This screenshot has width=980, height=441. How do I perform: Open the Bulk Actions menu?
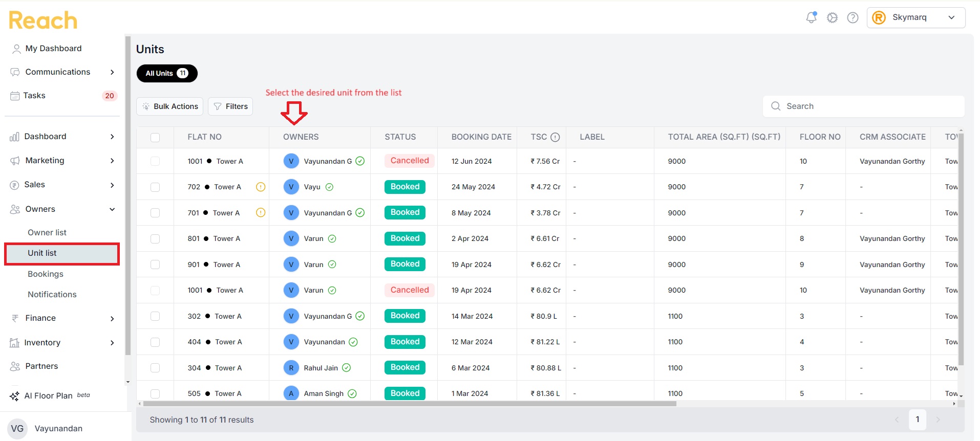click(x=170, y=106)
